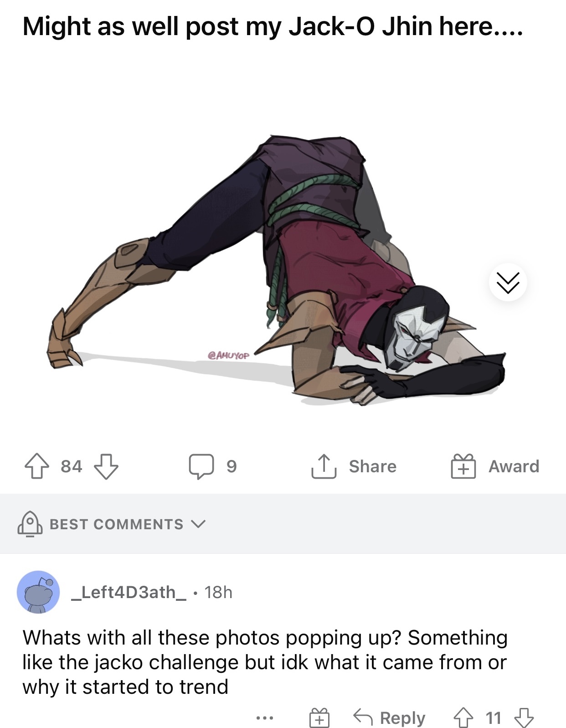Open the post comments bubble icon
Viewport: 566px width, 728px height.
pyautogui.click(x=201, y=466)
